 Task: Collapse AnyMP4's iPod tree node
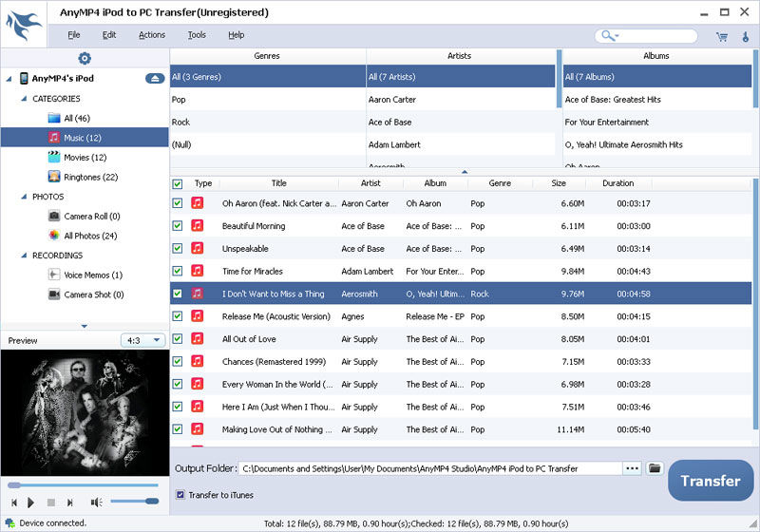pyautogui.click(x=9, y=79)
